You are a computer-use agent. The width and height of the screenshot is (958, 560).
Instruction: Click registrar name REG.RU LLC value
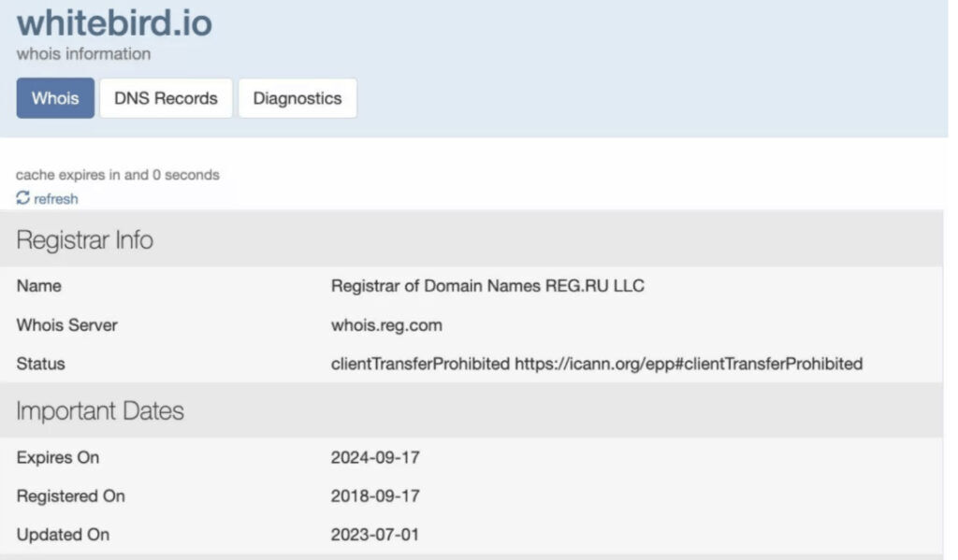coord(487,287)
